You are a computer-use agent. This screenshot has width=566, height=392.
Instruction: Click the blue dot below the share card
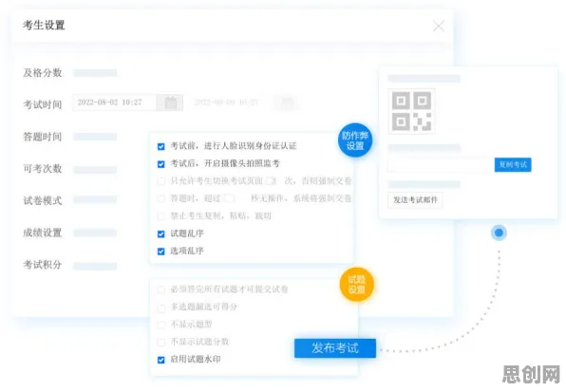coord(499,233)
